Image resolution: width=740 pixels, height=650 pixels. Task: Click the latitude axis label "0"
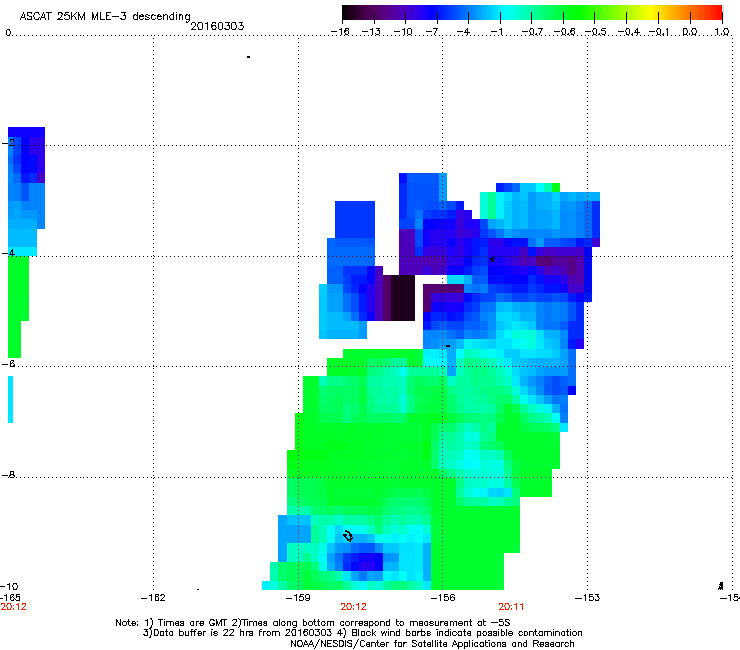coord(8,33)
